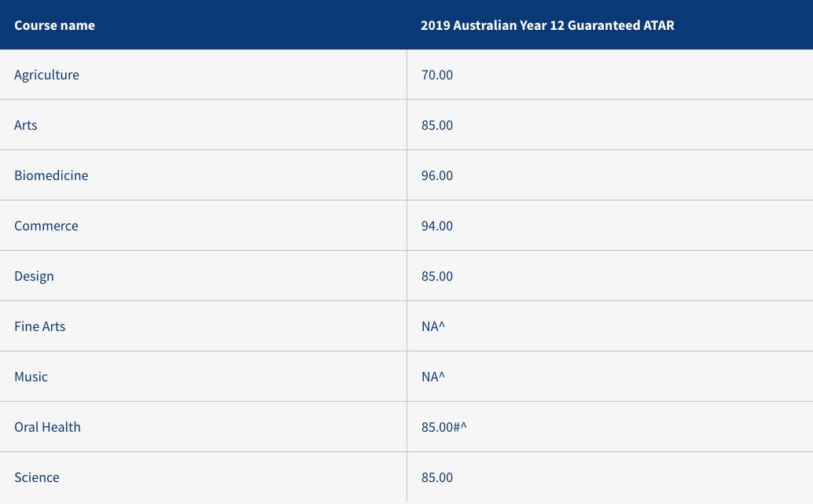Click the Design course name

[x=34, y=276]
